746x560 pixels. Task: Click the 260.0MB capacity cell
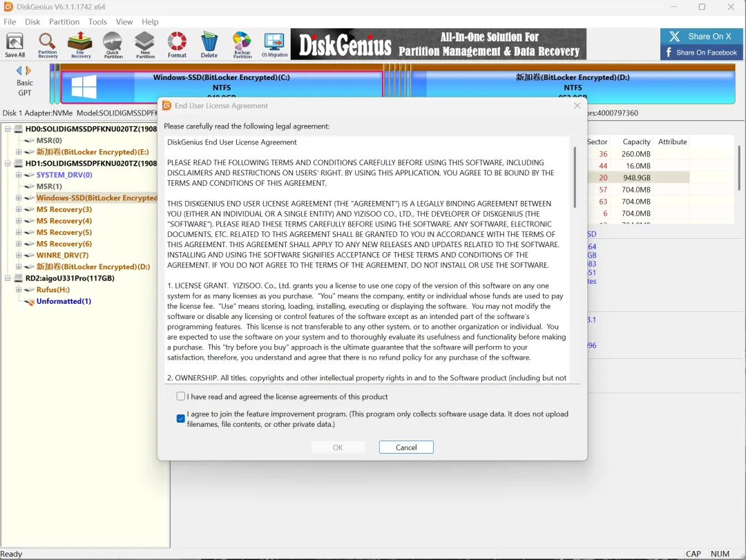coord(635,154)
